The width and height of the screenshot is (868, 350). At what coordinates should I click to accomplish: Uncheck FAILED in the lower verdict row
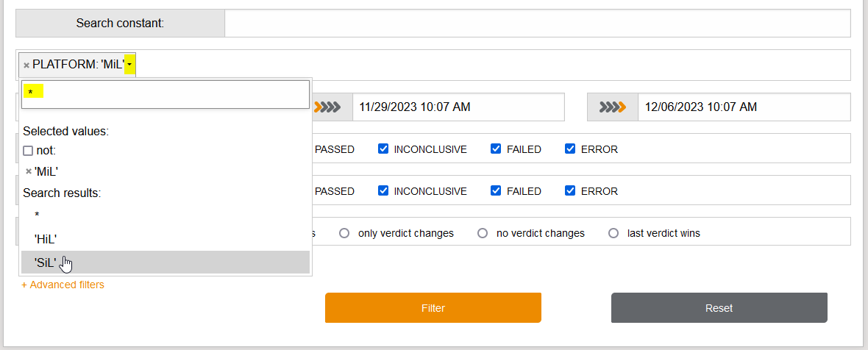(496, 191)
